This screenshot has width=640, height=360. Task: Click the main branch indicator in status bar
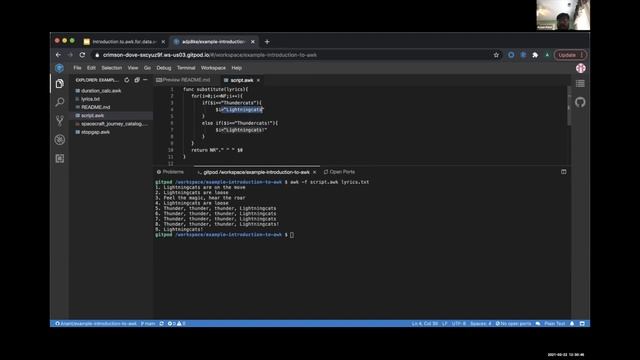pyautogui.click(x=148, y=324)
